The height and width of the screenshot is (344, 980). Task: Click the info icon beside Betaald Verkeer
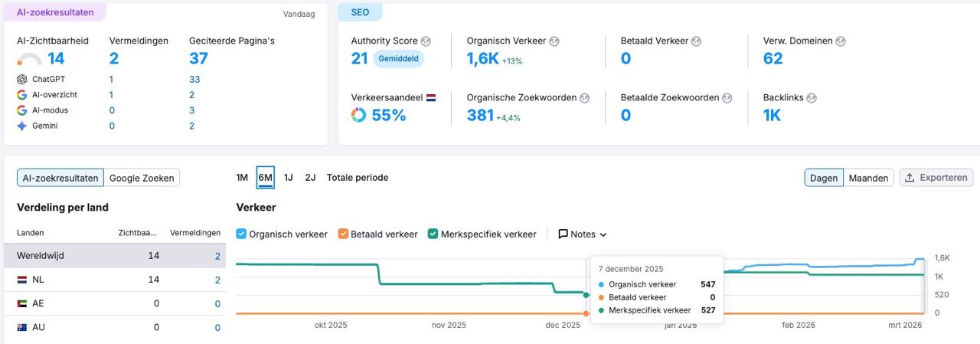pos(696,41)
